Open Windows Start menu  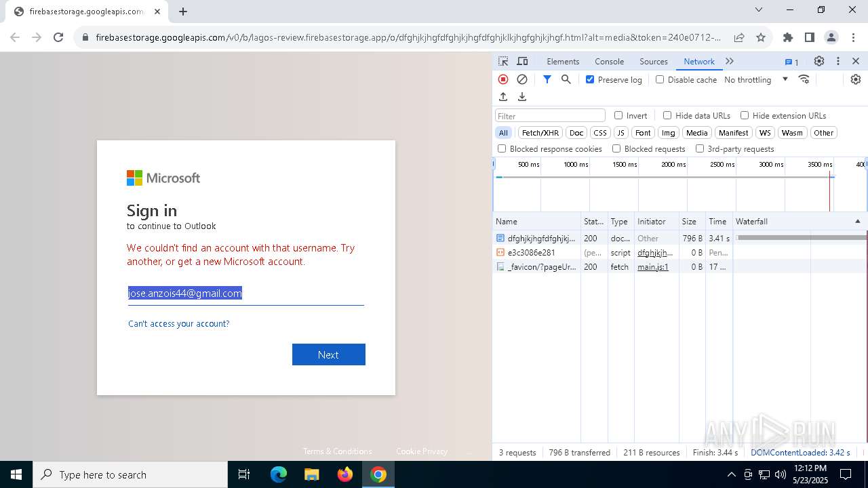16,474
